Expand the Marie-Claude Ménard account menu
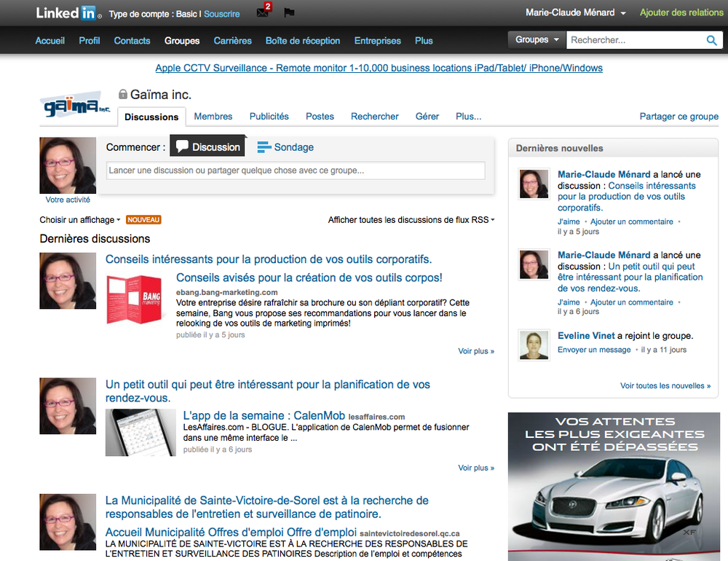728x561 pixels. pyautogui.click(x=575, y=13)
